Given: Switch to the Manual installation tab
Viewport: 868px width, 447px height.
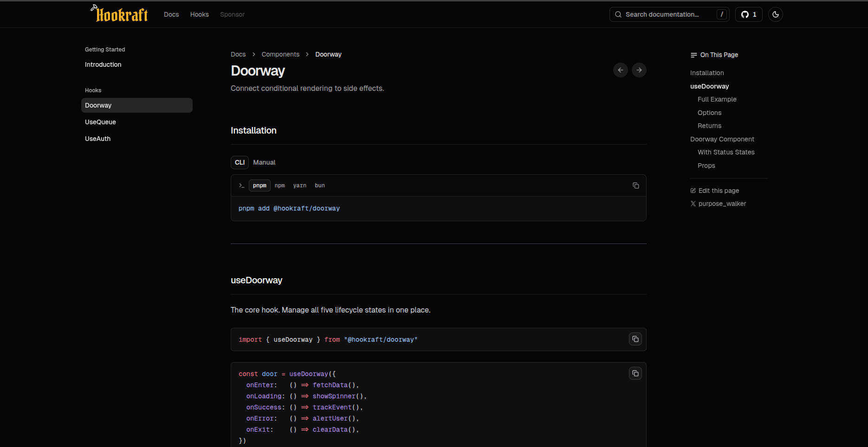Looking at the screenshot, I should pos(264,162).
